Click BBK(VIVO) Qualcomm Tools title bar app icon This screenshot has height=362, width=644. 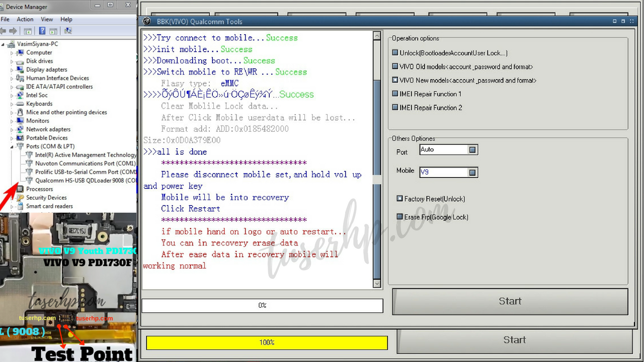pyautogui.click(x=147, y=22)
